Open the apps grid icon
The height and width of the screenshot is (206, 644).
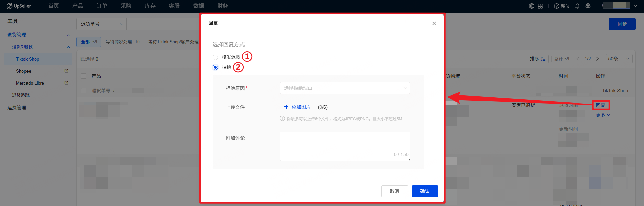[540, 6]
